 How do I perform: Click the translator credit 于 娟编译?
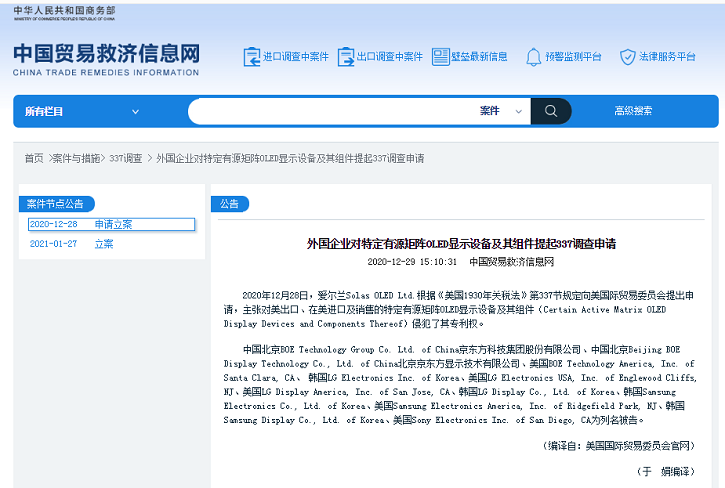tap(665, 471)
